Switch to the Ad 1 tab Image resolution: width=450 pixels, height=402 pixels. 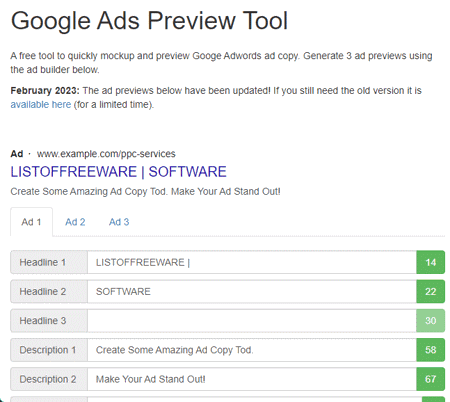[x=31, y=222]
